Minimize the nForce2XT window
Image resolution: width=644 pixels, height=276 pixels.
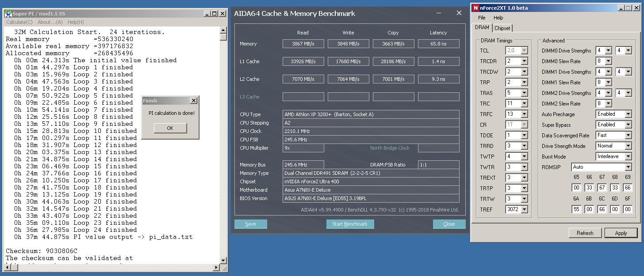[x=621, y=8]
